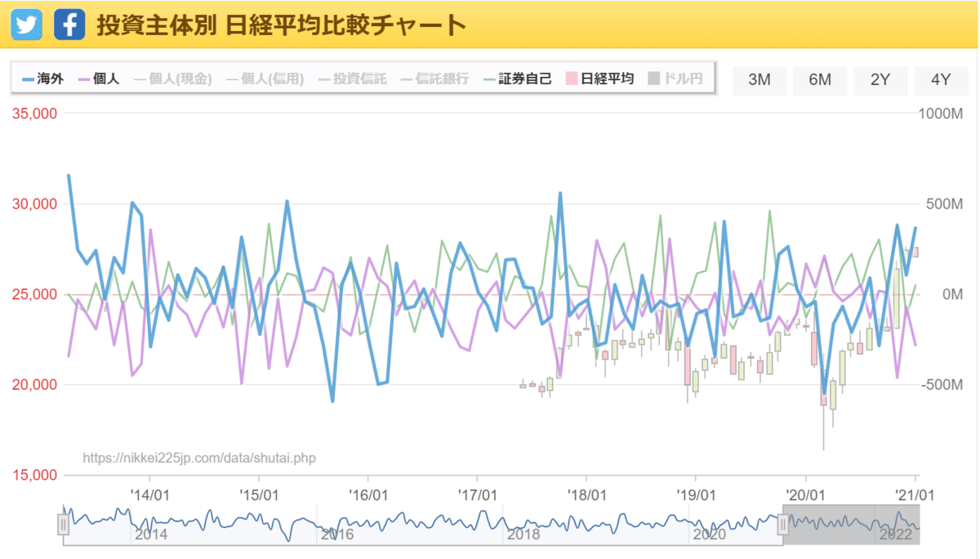Click 2020 in the navigator timeline
The width and height of the screenshot is (980, 559).
[x=709, y=534]
